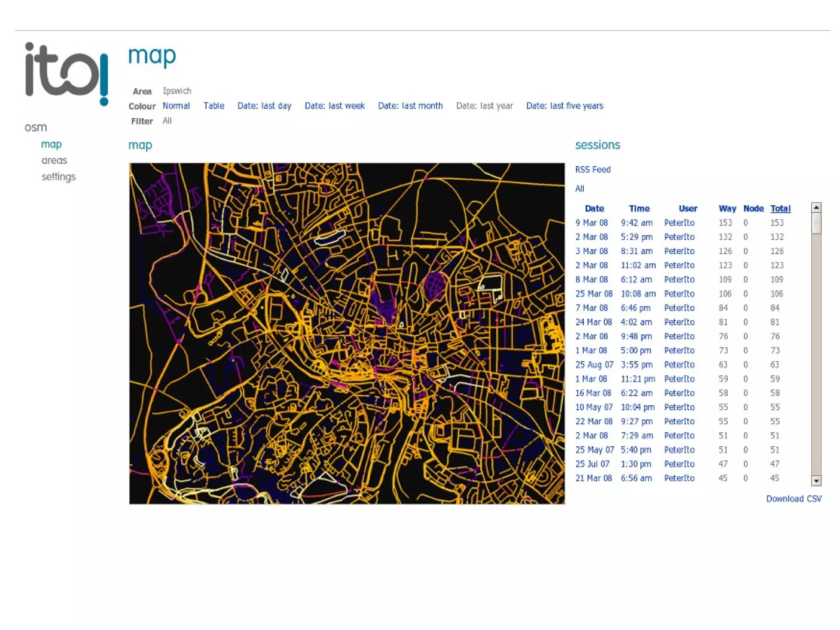This screenshot has width=840, height=630.
Task: Select the map sidebar item
Action: coord(51,144)
